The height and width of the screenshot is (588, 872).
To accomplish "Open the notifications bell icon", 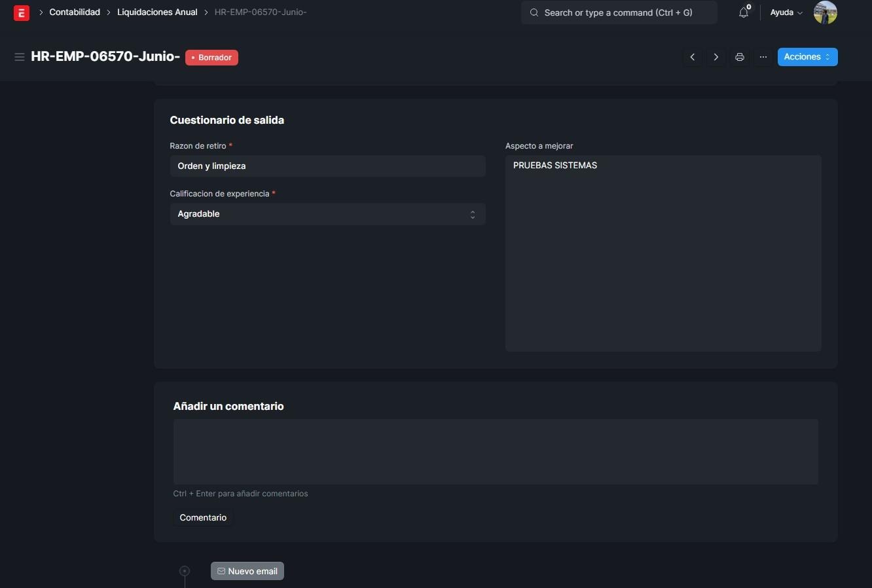I will pos(743,12).
